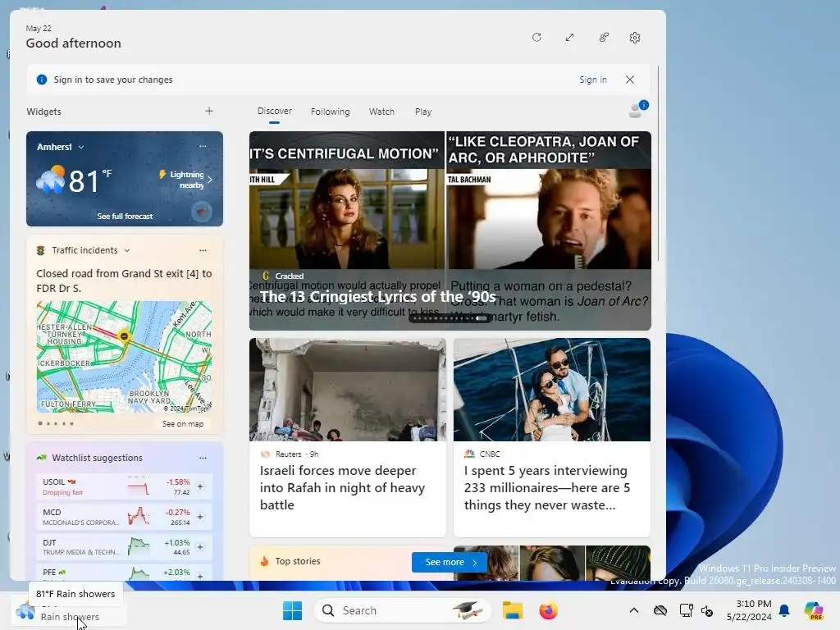Image resolution: width=840 pixels, height=630 pixels.
Task: Open the icon left of settings gear
Action: [604, 38]
